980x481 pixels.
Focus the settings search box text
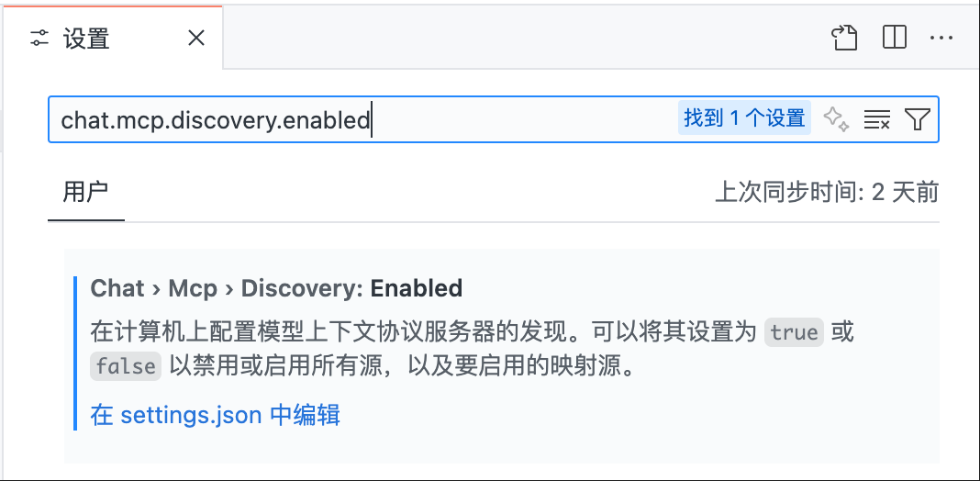216,118
